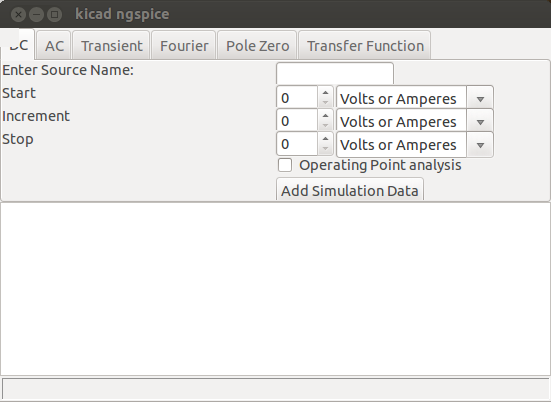The width and height of the screenshot is (551, 402).
Task: Increase the Stop value with up arrow
Action: coord(325,138)
